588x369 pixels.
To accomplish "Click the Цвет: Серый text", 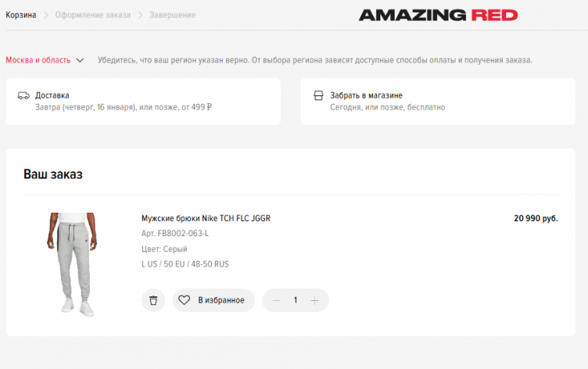I will tap(164, 249).
